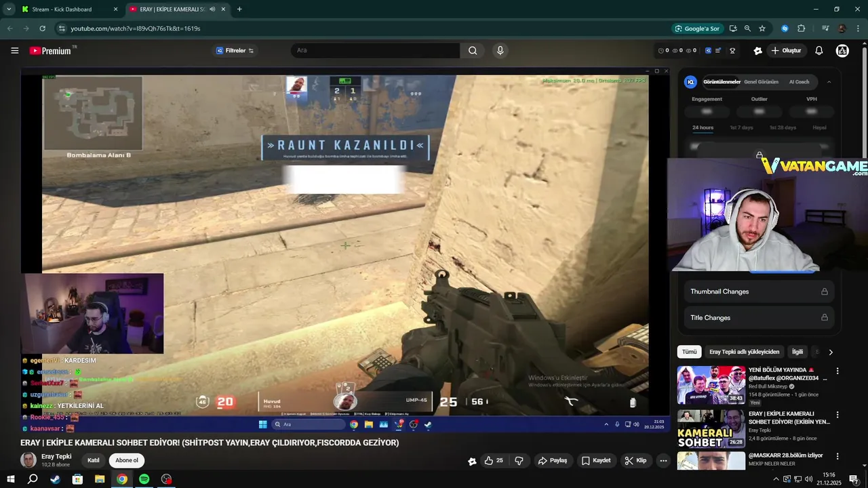
Task: Click the vidIQ icon left of the like button
Action: pyautogui.click(x=472, y=461)
